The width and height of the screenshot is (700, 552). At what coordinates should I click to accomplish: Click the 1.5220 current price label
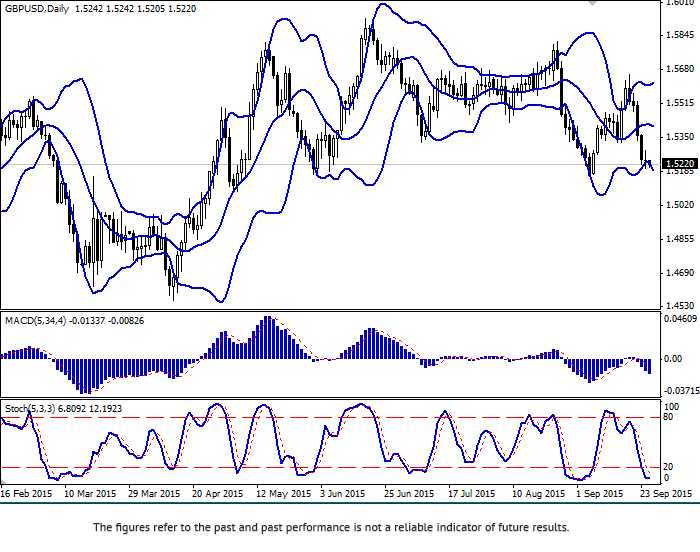point(679,164)
